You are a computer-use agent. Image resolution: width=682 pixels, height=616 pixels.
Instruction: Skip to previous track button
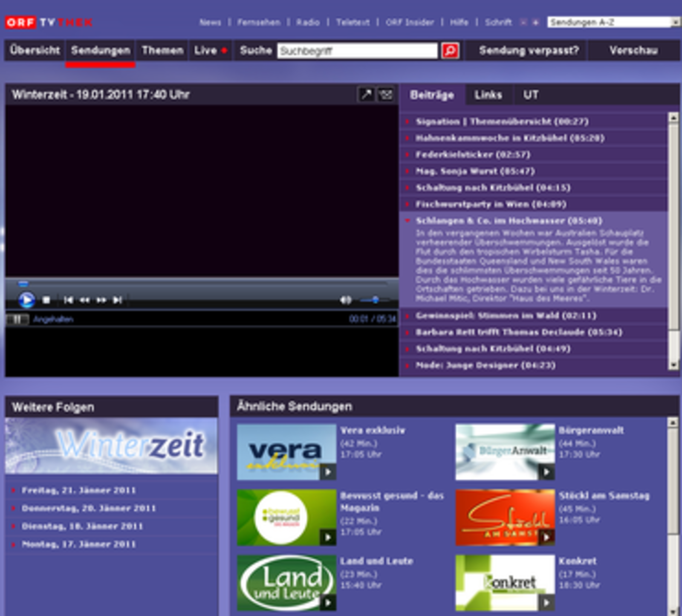click(68, 301)
